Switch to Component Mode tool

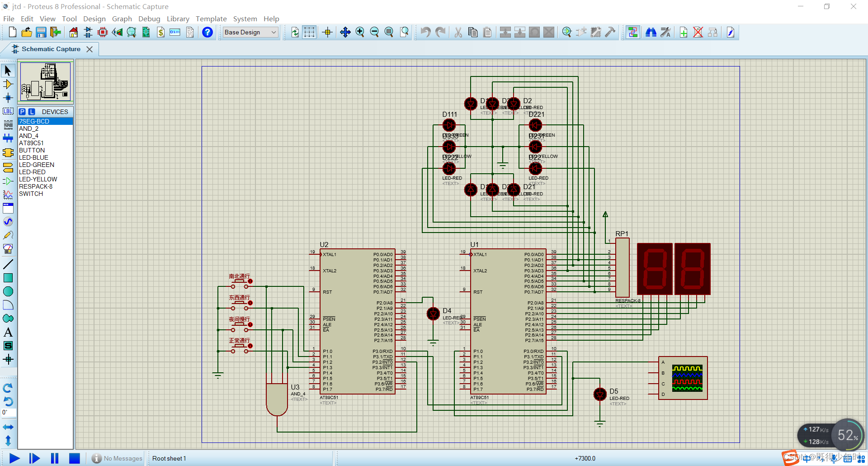tap(8, 84)
